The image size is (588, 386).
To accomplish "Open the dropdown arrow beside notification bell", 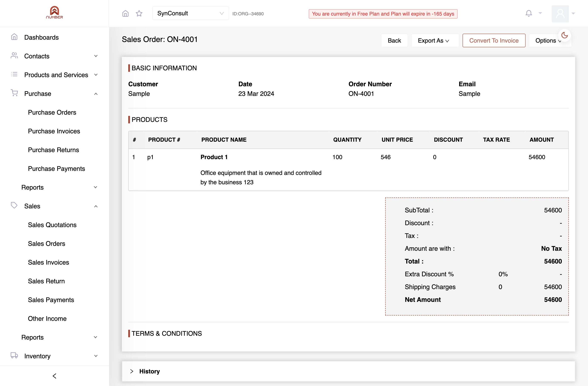I will pos(540,13).
